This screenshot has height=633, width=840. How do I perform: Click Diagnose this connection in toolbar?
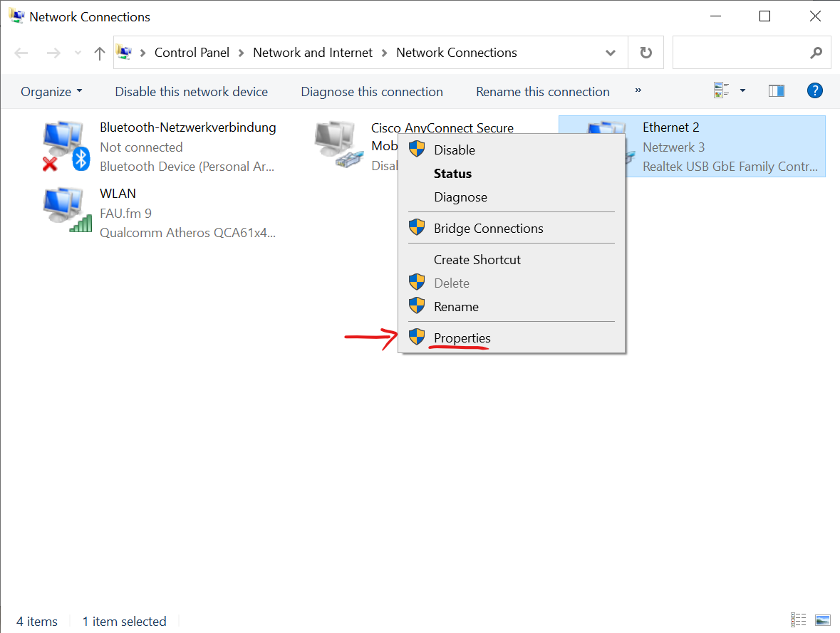coord(371,92)
